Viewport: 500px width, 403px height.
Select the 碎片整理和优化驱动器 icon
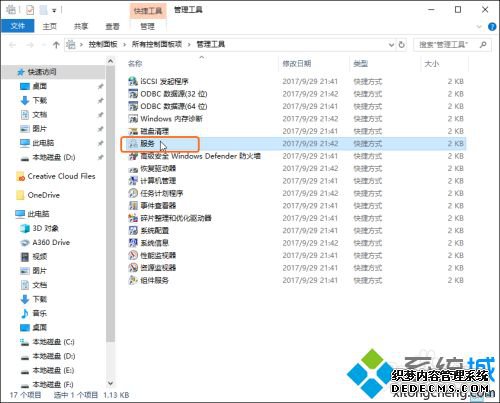[x=133, y=218]
